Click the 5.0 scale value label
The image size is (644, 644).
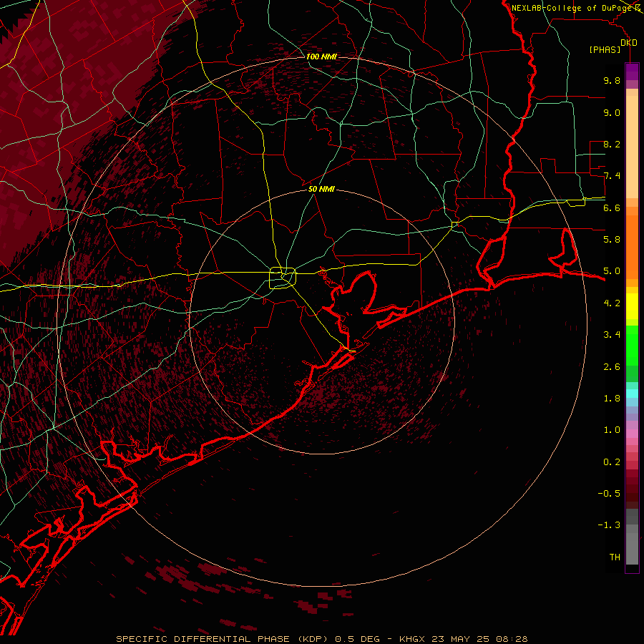[612, 271]
